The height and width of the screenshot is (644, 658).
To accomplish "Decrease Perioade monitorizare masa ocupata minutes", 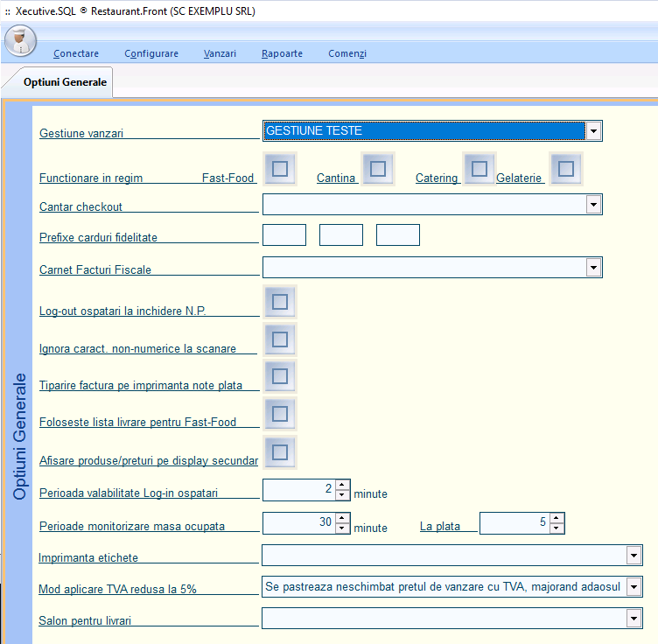I will click(342, 528).
